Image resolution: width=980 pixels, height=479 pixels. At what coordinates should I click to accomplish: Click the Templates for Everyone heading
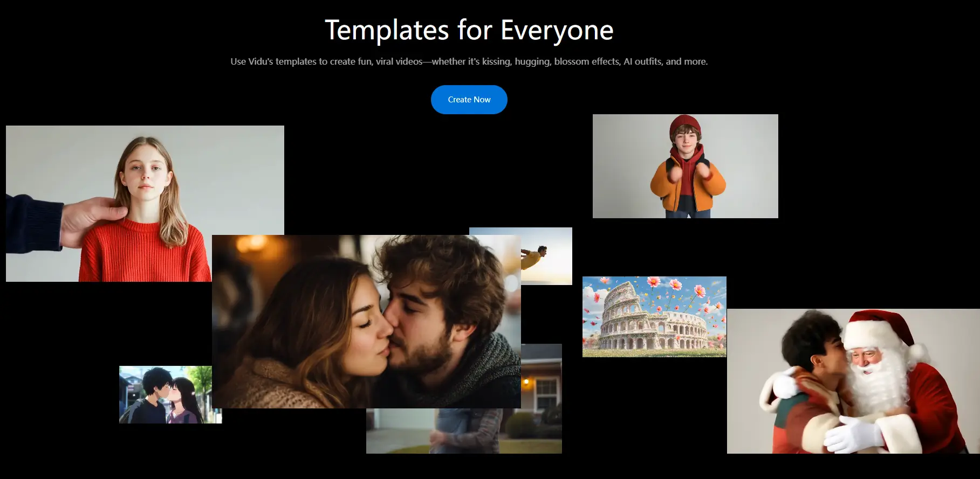pos(469,30)
